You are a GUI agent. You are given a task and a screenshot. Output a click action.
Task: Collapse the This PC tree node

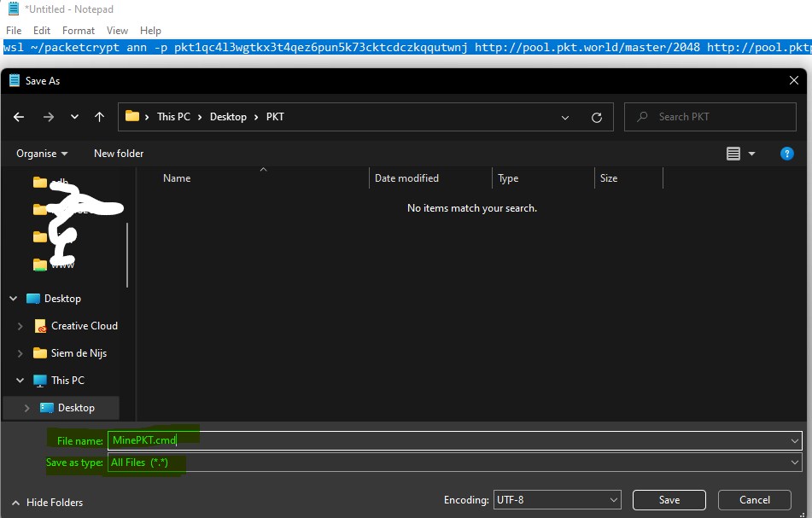tap(20, 381)
